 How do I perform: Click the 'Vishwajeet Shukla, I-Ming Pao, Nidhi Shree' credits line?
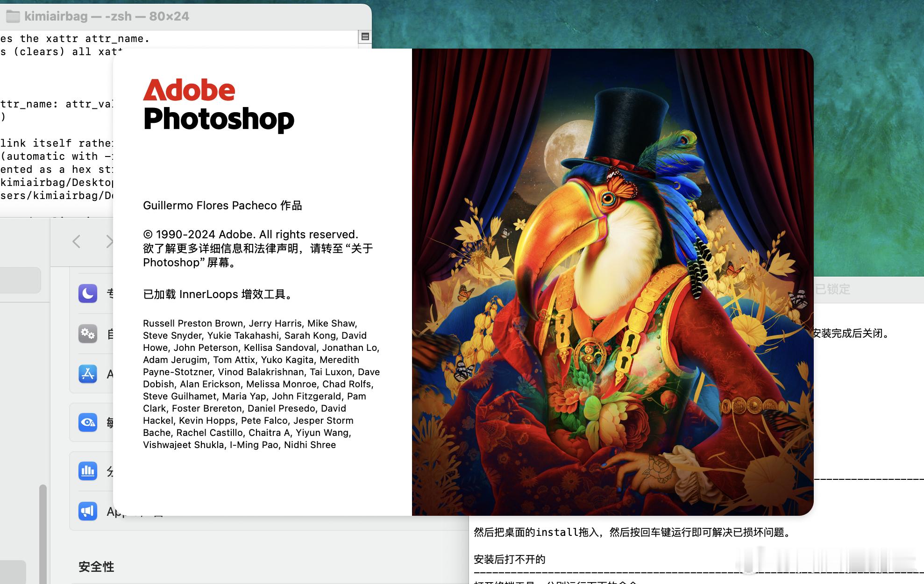239,445
